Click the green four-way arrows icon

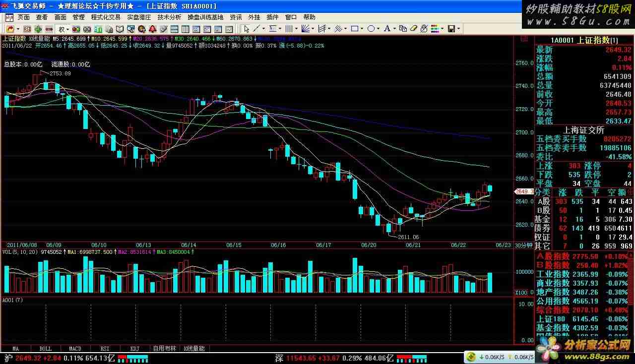pos(38,29)
